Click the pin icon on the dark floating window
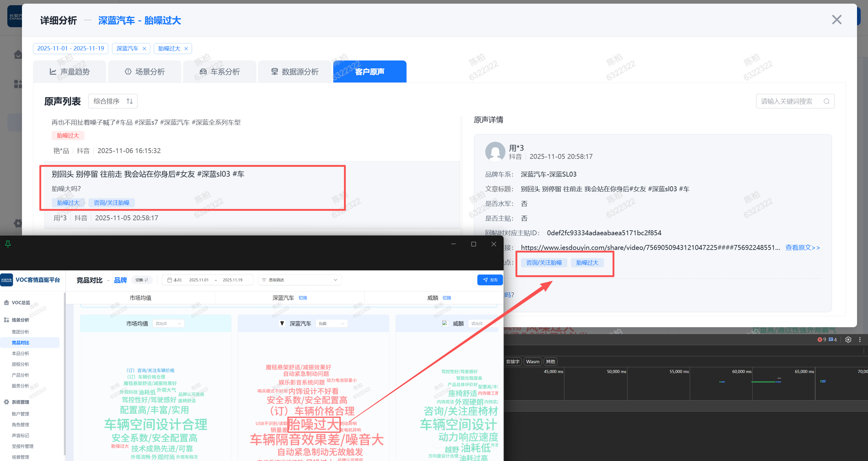Image resolution: width=868 pixels, height=461 pixels. (8, 244)
